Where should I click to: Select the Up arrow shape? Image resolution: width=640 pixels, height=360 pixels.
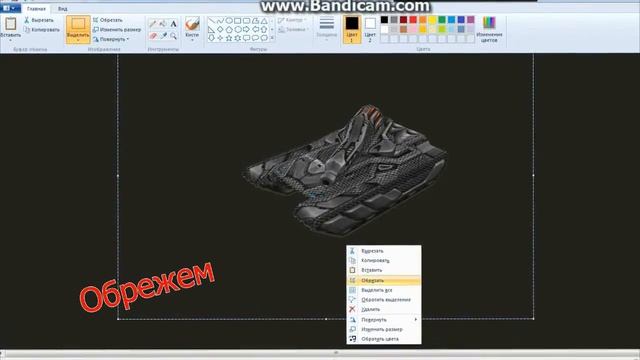264,29
